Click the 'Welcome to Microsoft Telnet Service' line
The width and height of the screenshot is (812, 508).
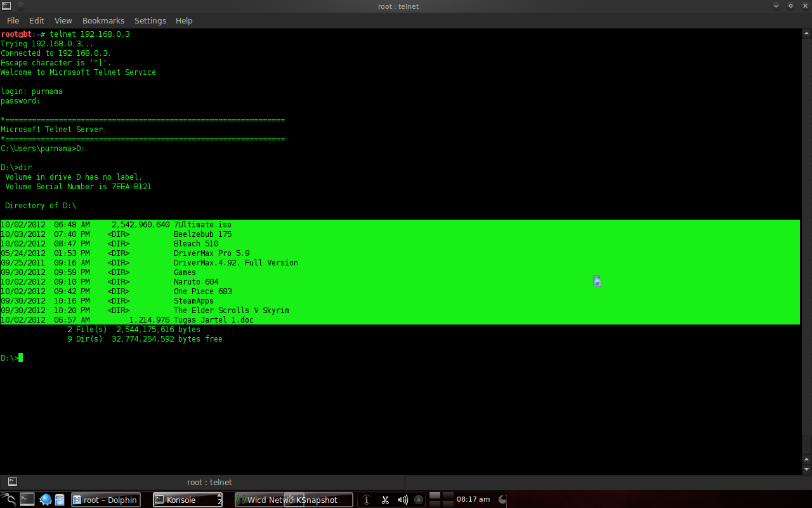[78, 72]
